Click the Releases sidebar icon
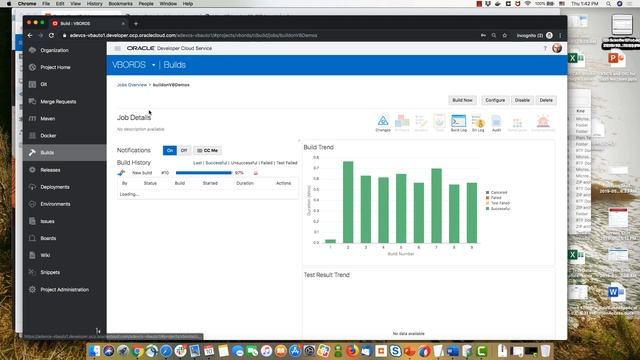The image size is (640, 360). [32, 169]
